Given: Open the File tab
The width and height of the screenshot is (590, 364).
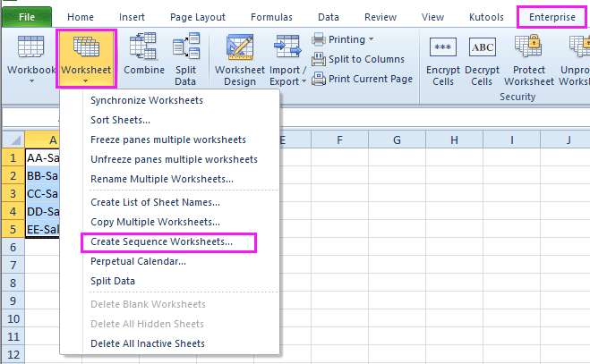Looking at the screenshot, I should pyautogui.click(x=27, y=17).
